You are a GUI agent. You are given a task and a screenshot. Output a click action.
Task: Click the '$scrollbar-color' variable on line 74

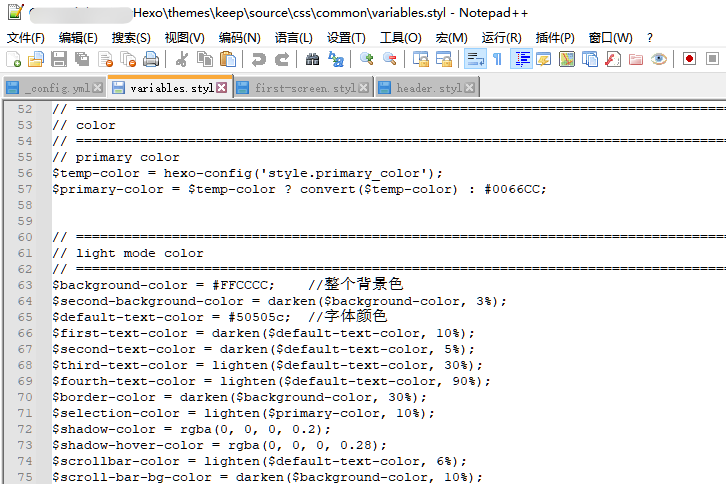tap(116, 461)
